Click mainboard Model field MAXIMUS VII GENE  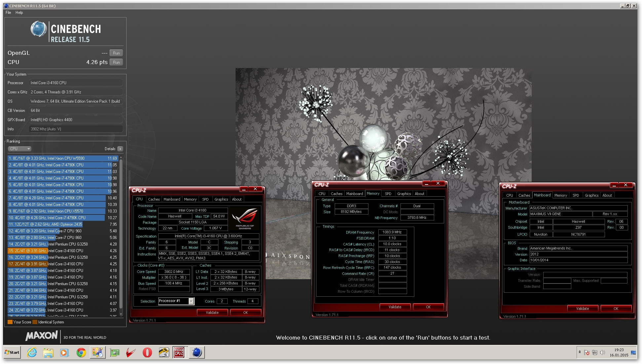(560, 214)
